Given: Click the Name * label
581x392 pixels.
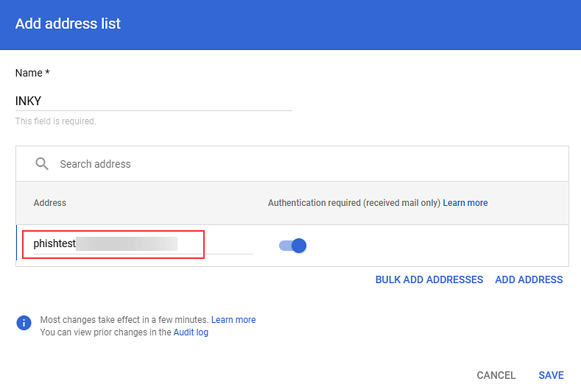Looking at the screenshot, I should 32,73.
